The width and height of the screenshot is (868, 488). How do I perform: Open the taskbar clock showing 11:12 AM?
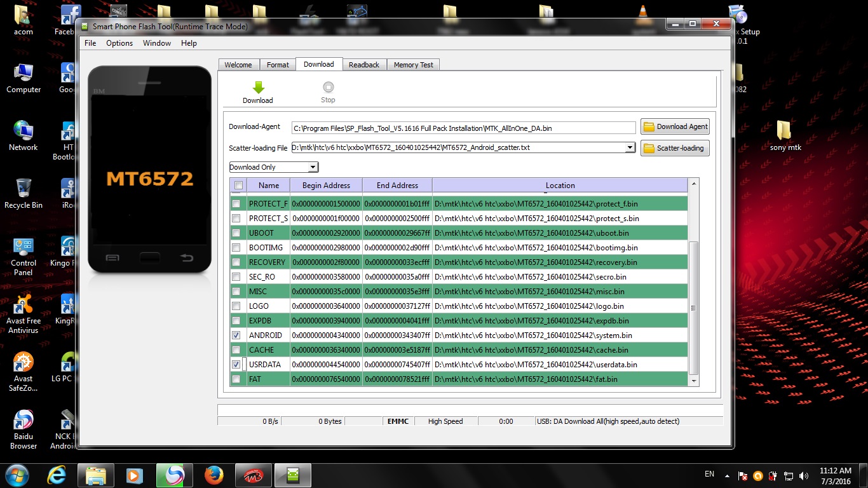[835, 476]
